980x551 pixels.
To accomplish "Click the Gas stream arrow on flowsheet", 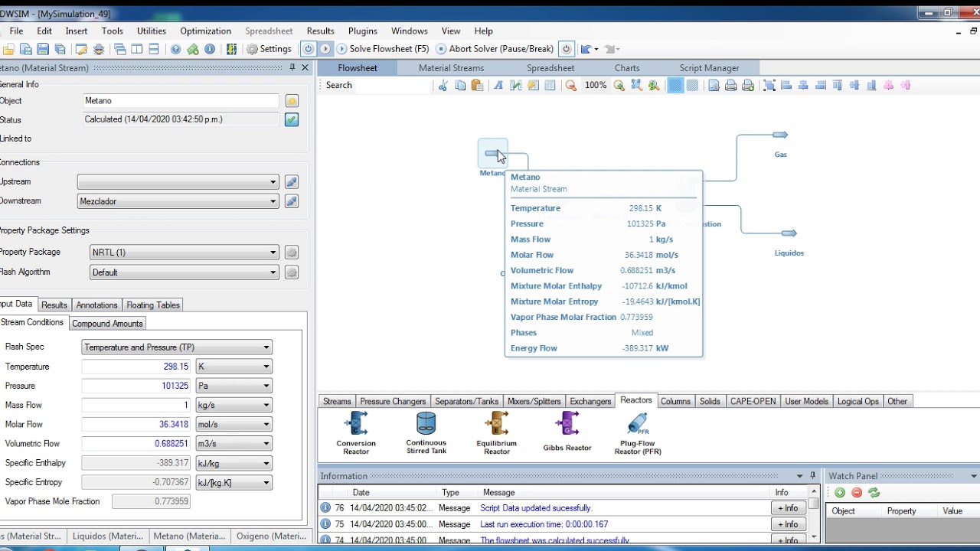I will pyautogui.click(x=779, y=135).
